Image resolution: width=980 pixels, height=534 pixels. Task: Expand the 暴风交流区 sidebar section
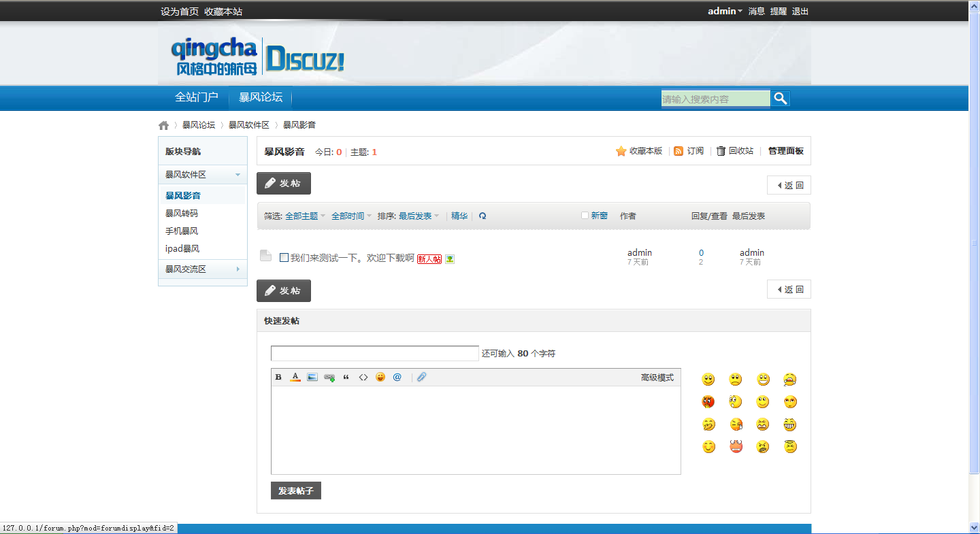[x=238, y=269]
